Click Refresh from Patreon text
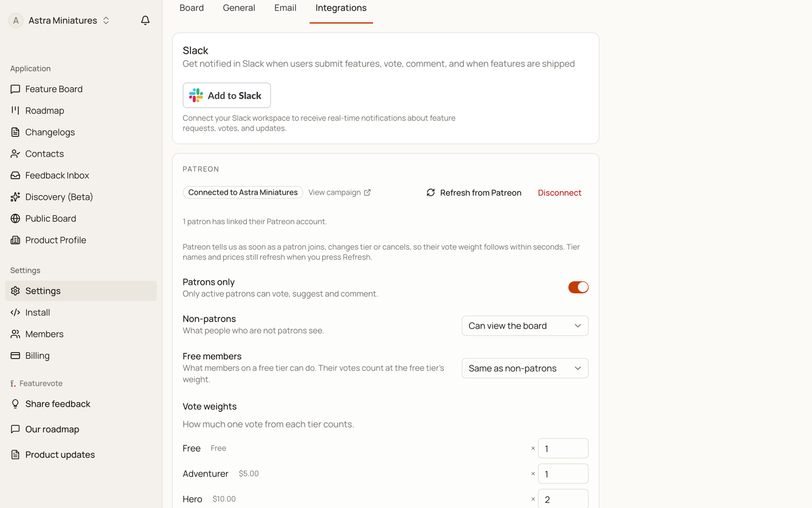The image size is (812, 508). [481, 193]
